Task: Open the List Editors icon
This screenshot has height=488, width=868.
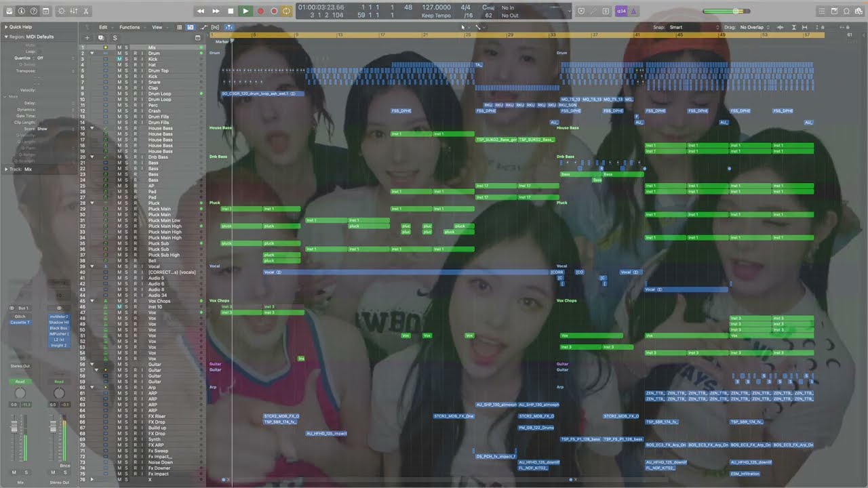Action: coord(822,11)
